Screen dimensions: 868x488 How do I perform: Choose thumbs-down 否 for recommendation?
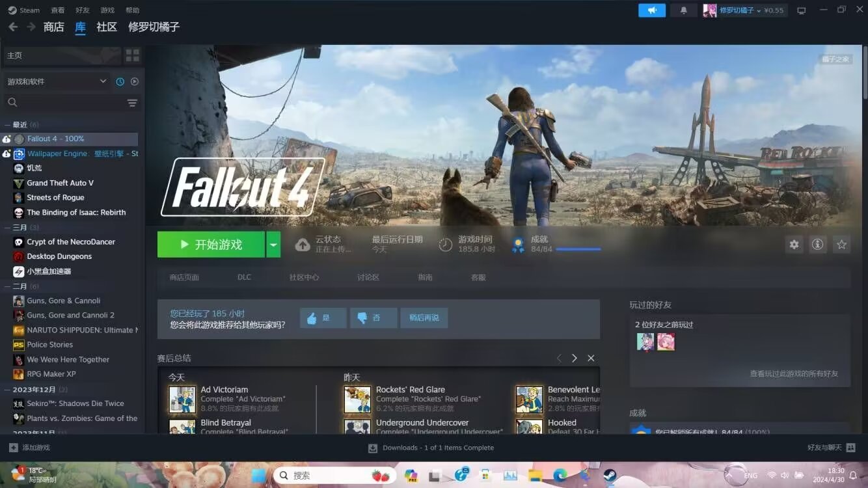click(373, 318)
